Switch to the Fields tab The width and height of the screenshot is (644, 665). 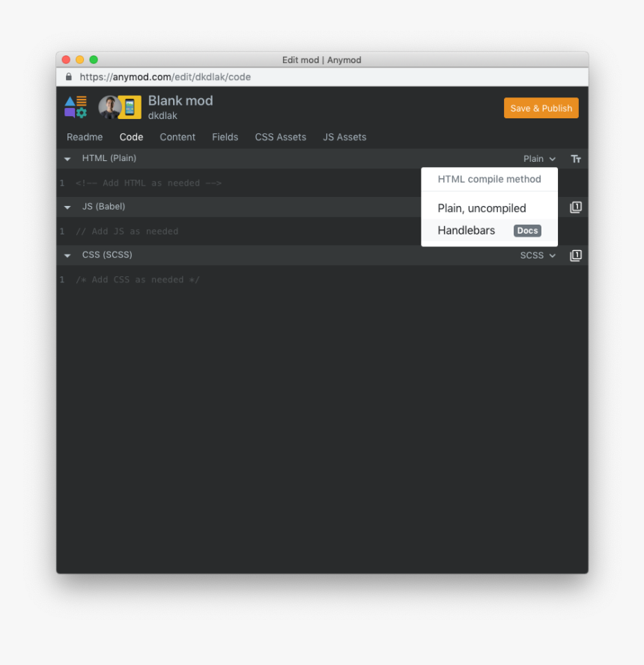pyautogui.click(x=225, y=137)
